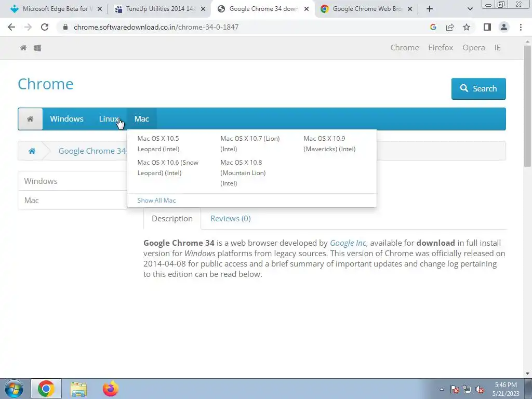
Task: Click the forward navigation arrow
Action: tap(28, 27)
